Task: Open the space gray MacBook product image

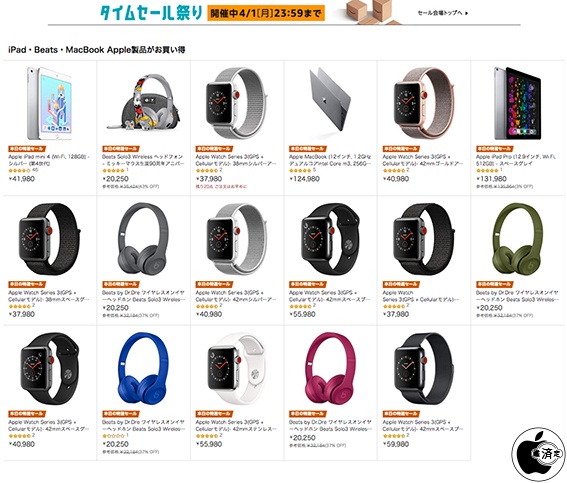Action: tap(330, 100)
